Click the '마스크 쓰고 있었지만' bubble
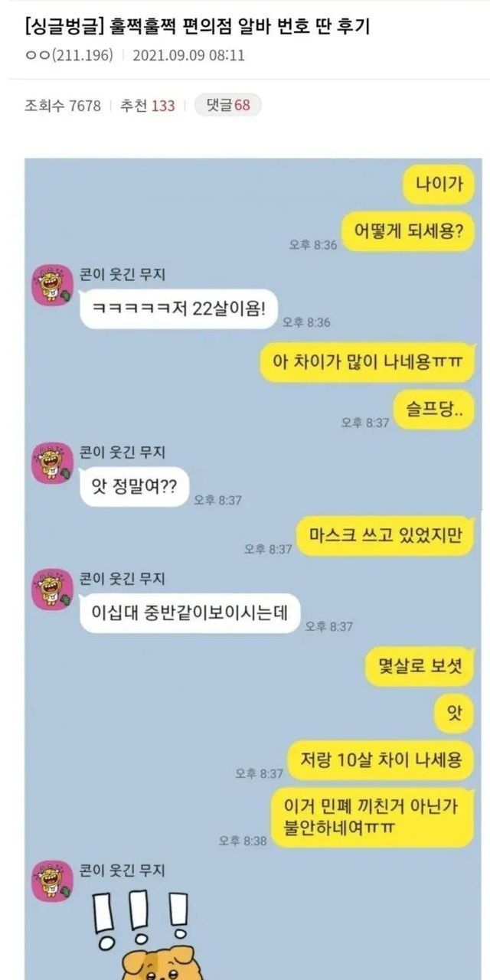 coord(385,535)
